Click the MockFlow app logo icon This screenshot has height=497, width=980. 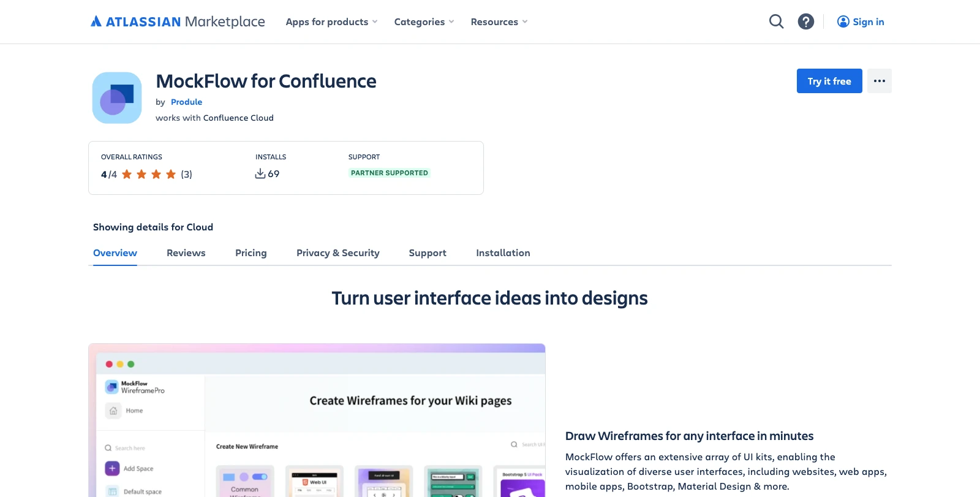pos(117,98)
